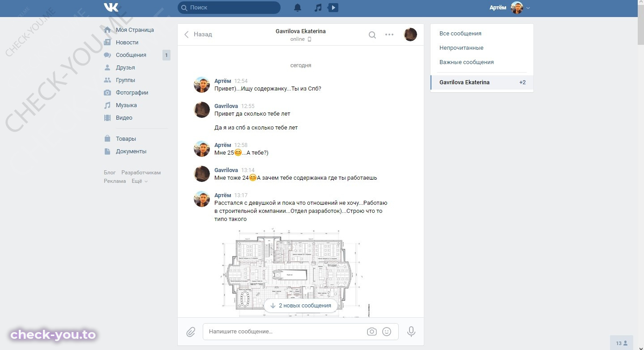
Task: Jump to 2 новых сообщения
Action: coord(300,306)
